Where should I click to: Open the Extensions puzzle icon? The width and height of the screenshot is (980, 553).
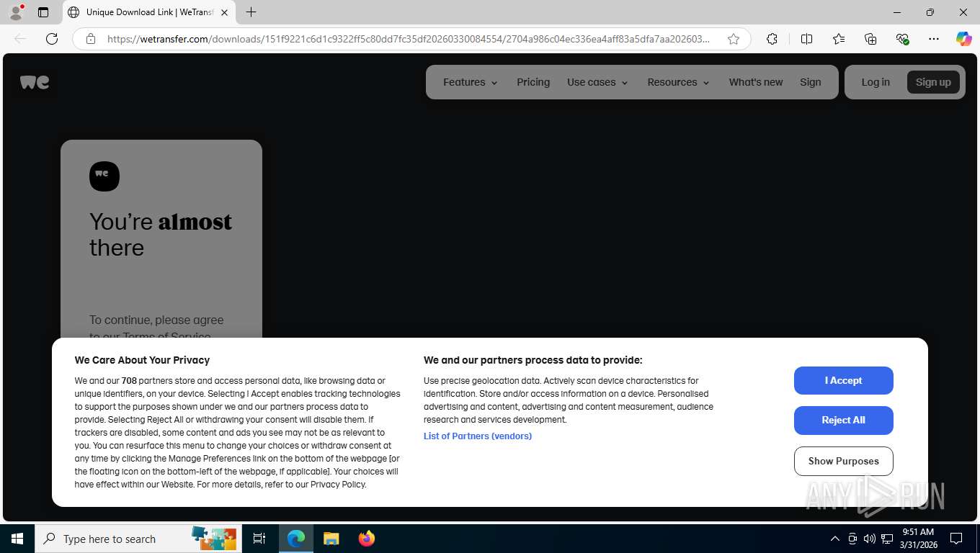point(772,39)
